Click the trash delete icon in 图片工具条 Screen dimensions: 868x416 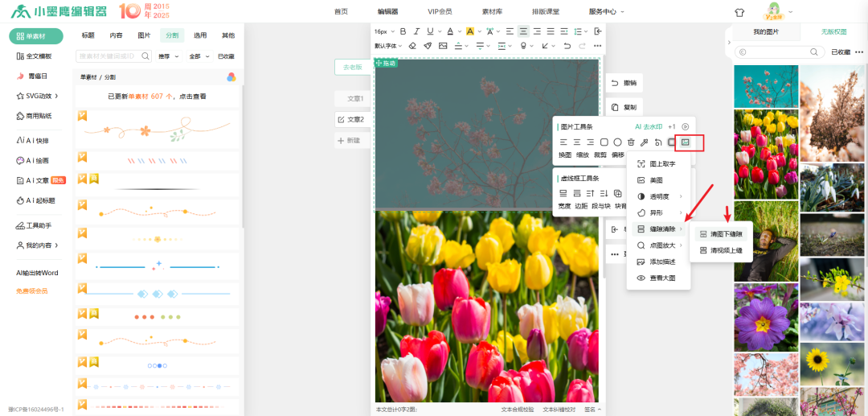(x=631, y=142)
